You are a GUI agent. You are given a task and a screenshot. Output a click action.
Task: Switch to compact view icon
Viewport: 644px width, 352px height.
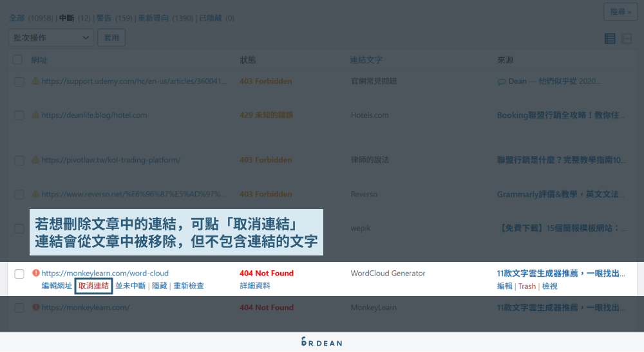click(x=627, y=39)
